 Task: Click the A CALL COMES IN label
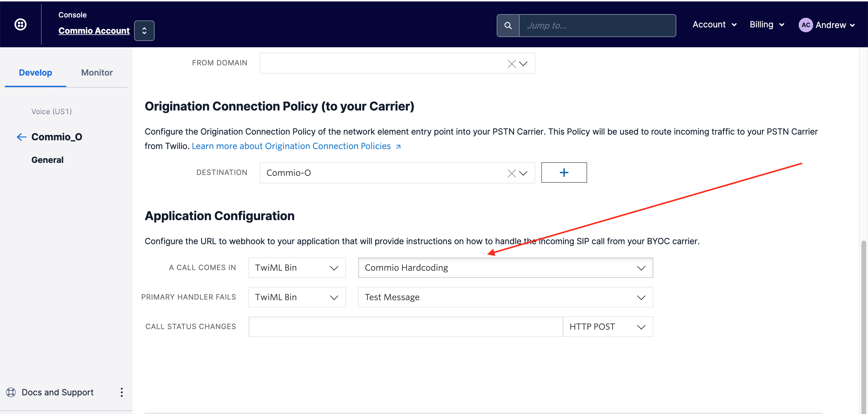tap(202, 268)
